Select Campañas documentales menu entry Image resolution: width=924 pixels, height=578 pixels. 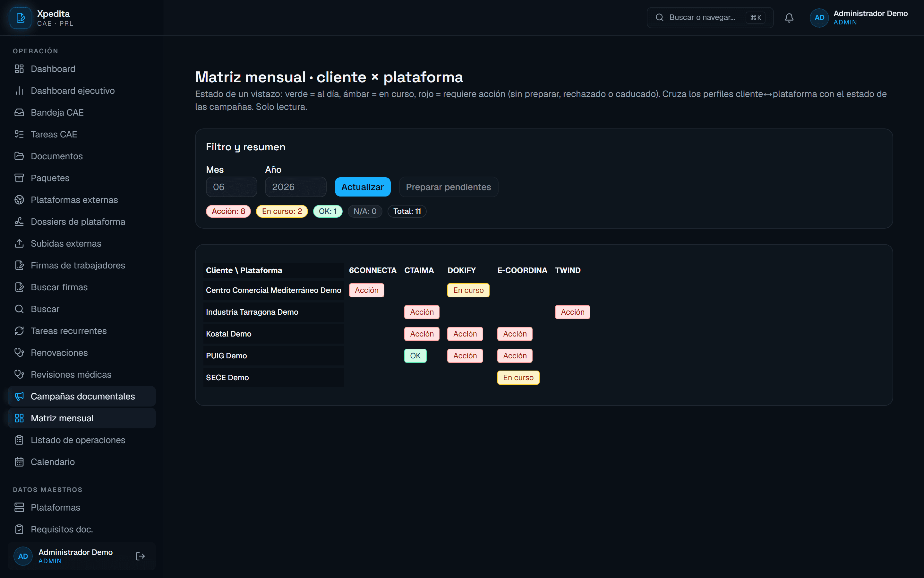pyautogui.click(x=82, y=397)
